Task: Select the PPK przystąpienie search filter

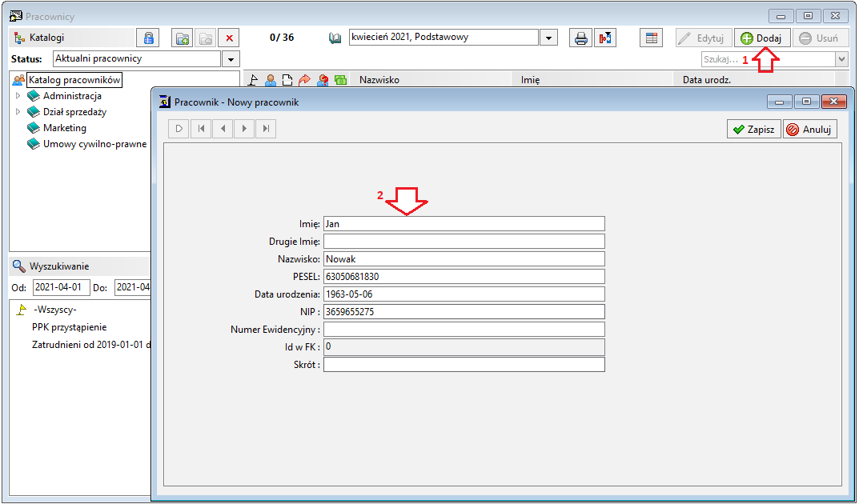Action: click(x=69, y=327)
